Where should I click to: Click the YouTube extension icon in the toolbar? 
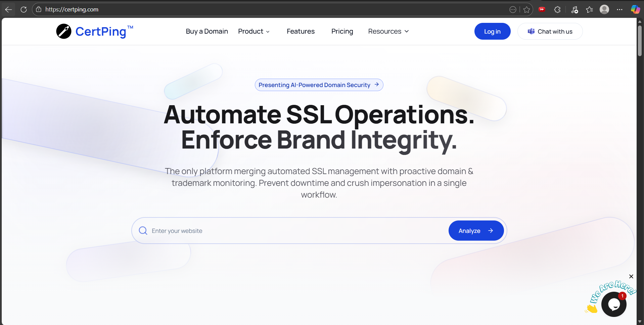pos(542,9)
